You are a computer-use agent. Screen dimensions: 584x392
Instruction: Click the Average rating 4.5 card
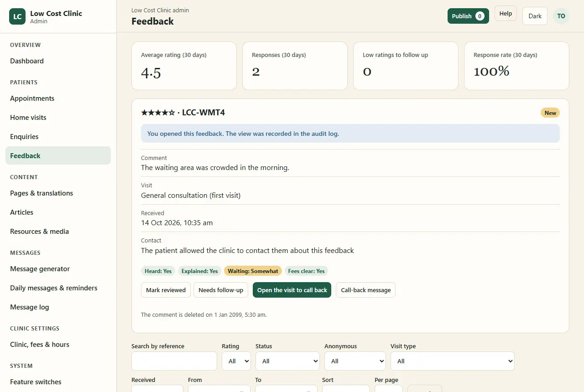[184, 66]
